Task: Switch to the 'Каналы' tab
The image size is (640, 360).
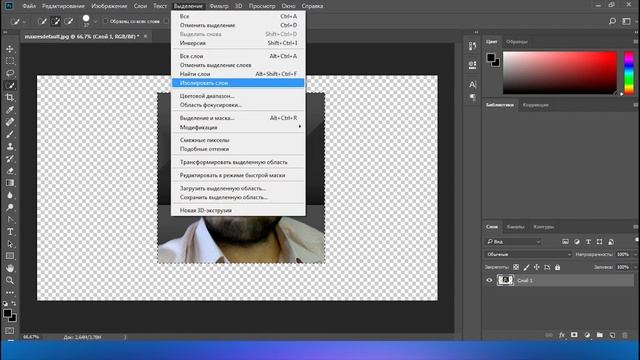Action: pos(515,227)
